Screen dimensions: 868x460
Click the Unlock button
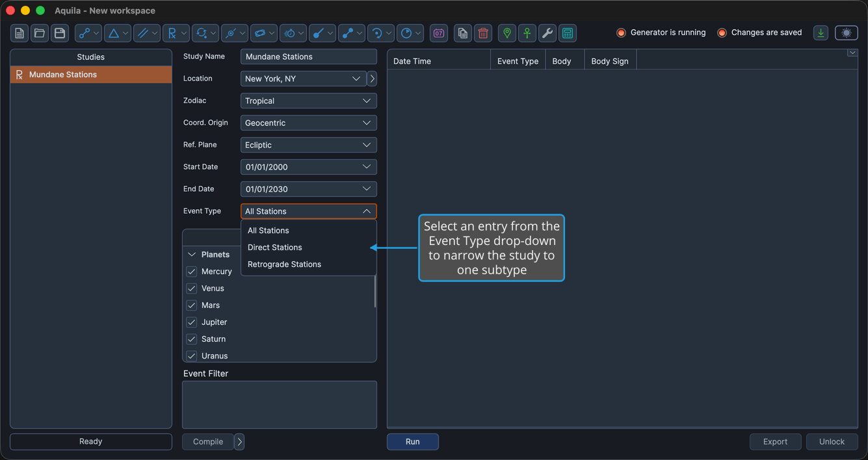click(x=832, y=442)
